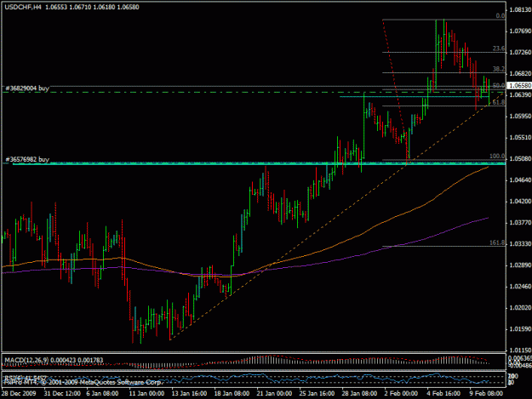Click the 2 Feb 00:00 time label
This screenshot has height=399, width=532.
coord(401,394)
